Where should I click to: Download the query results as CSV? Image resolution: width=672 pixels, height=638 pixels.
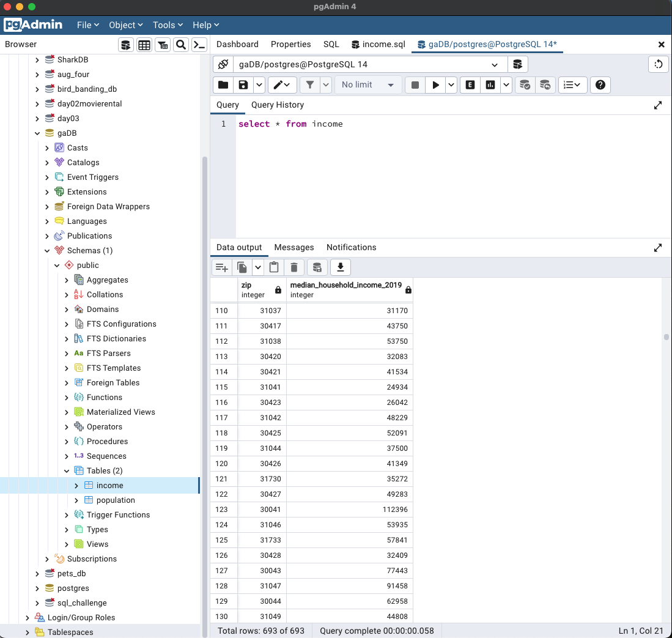[x=341, y=267]
